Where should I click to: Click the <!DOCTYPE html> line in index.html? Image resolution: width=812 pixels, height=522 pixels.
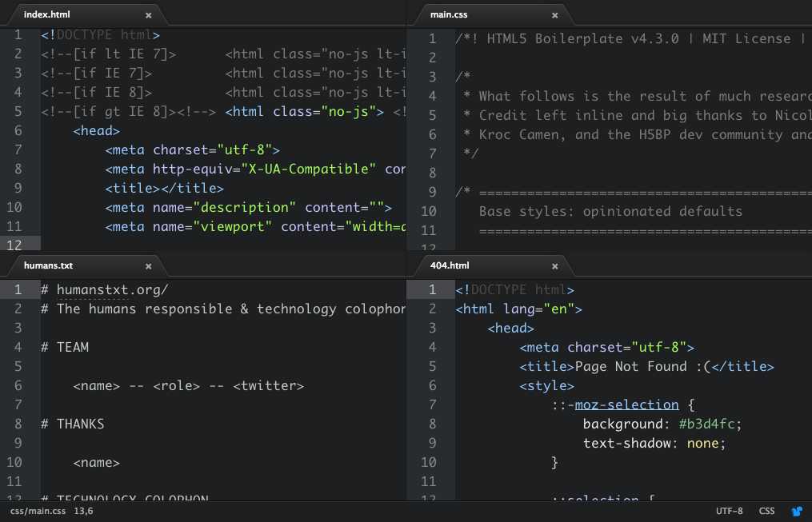pyautogui.click(x=101, y=35)
